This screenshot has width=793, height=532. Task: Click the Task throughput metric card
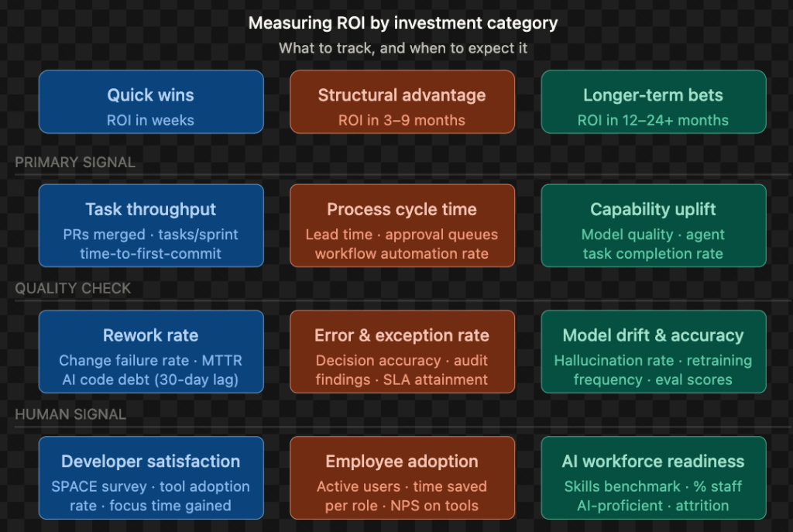(151, 225)
